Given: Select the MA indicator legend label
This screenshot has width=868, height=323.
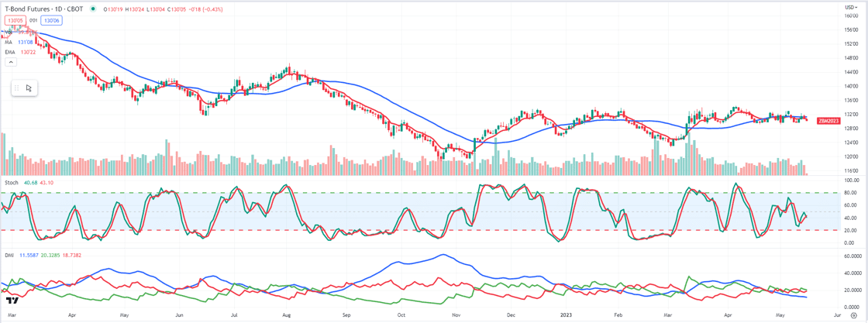Looking at the screenshot, I should coord(8,43).
